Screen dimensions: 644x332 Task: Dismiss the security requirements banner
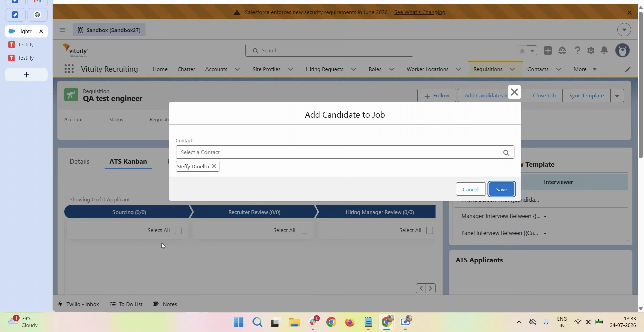(629, 12)
